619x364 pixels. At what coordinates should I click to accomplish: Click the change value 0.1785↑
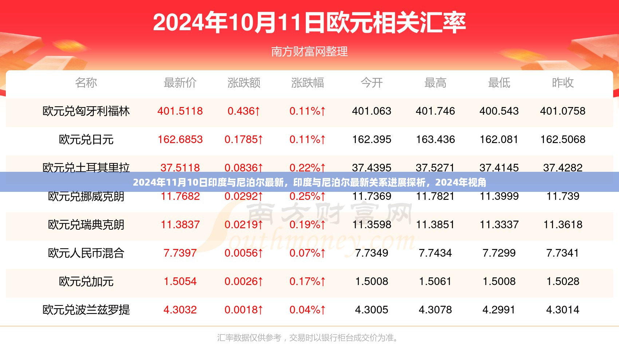pyautogui.click(x=244, y=139)
